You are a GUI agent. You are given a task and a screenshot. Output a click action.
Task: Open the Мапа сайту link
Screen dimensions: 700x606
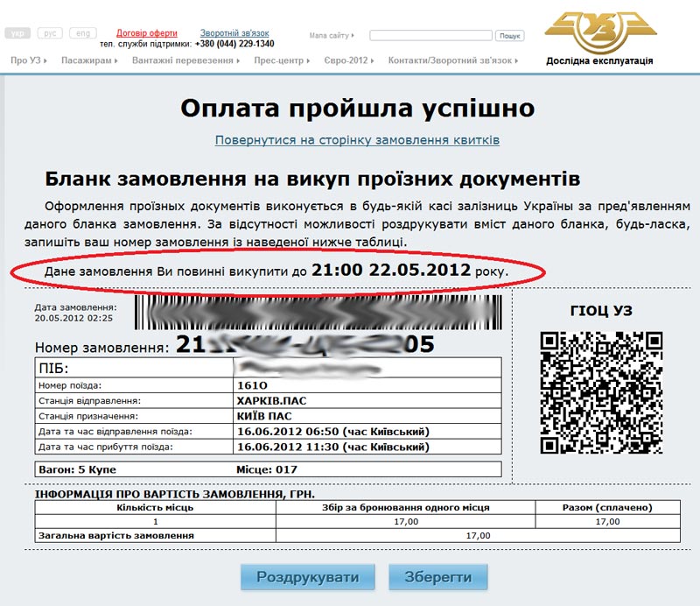pyautogui.click(x=331, y=36)
